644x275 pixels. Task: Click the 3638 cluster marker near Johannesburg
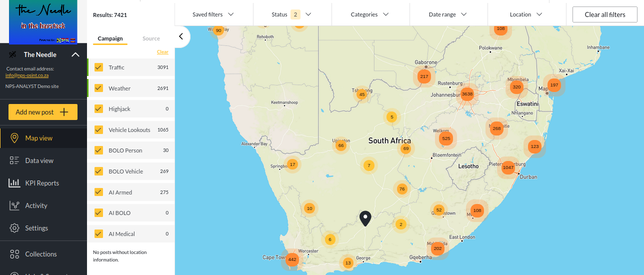pyautogui.click(x=467, y=93)
